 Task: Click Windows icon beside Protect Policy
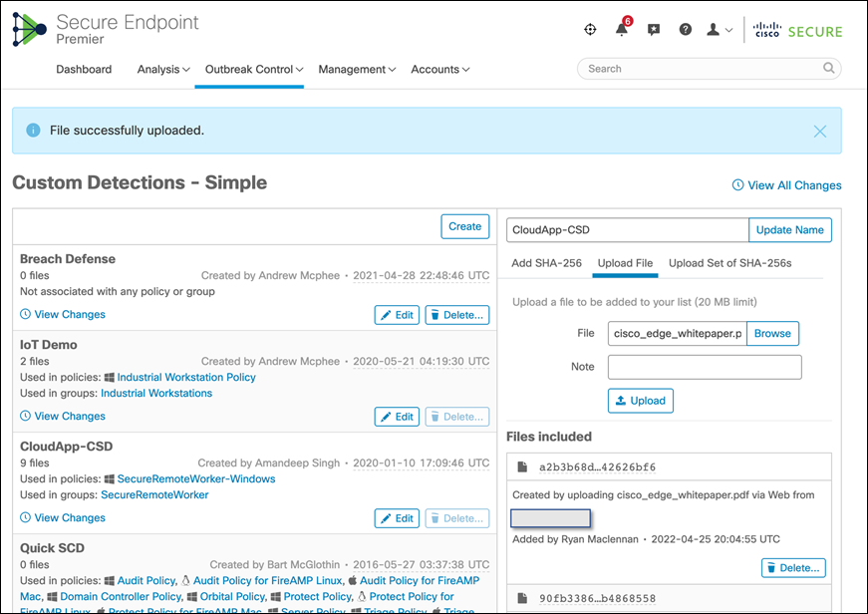coord(276,597)
